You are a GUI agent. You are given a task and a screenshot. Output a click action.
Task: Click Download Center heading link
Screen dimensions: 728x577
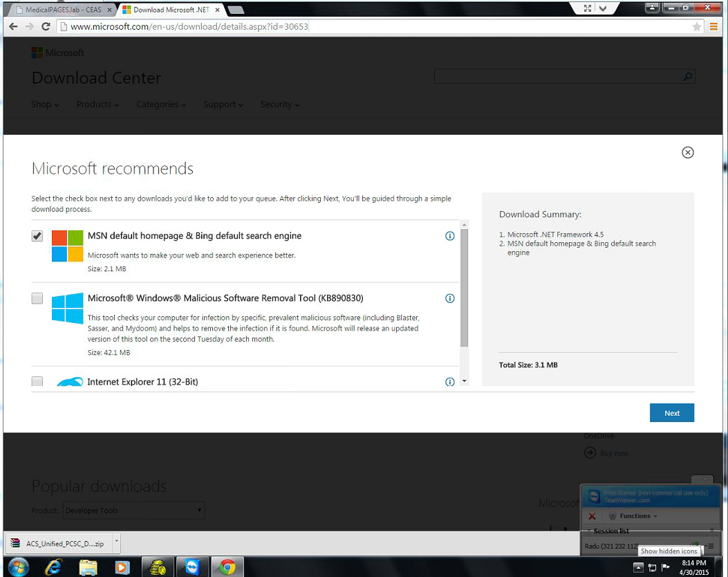point(97,78)
